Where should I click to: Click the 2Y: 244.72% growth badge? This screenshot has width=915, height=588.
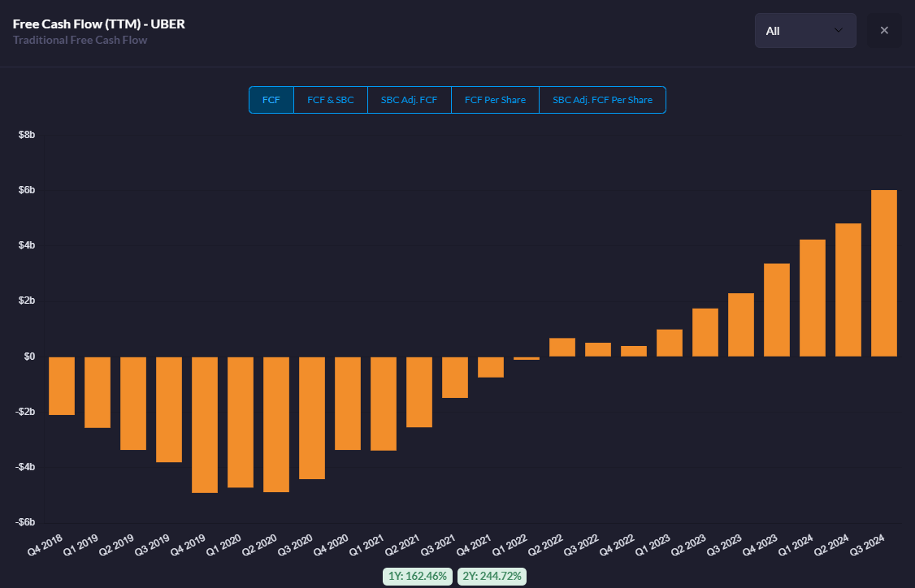(x=492, y=576)
